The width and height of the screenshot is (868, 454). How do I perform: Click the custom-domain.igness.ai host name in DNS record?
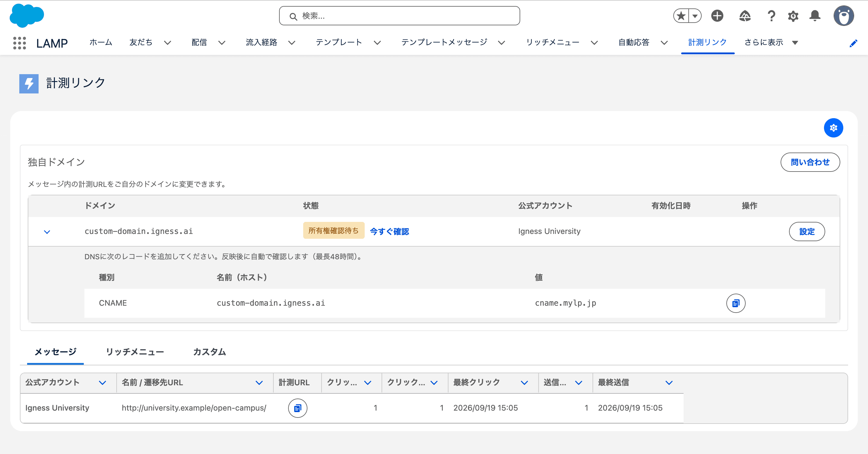click(x=271, y=303)
